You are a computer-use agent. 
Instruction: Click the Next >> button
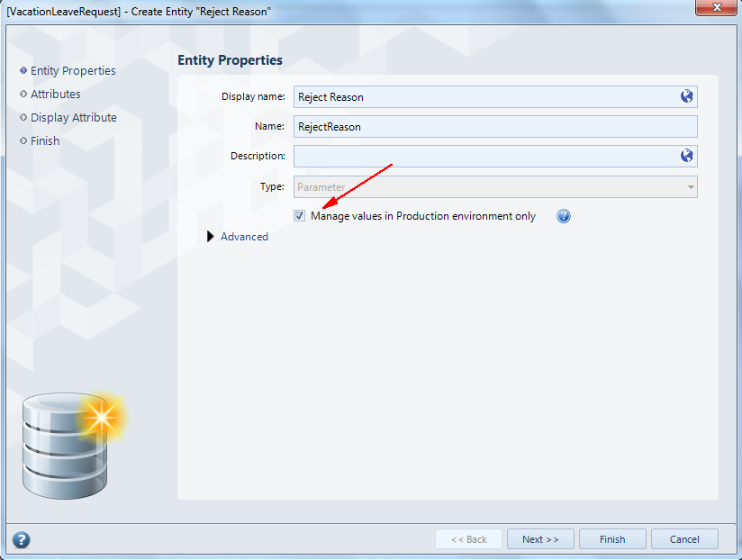(540, 539)
